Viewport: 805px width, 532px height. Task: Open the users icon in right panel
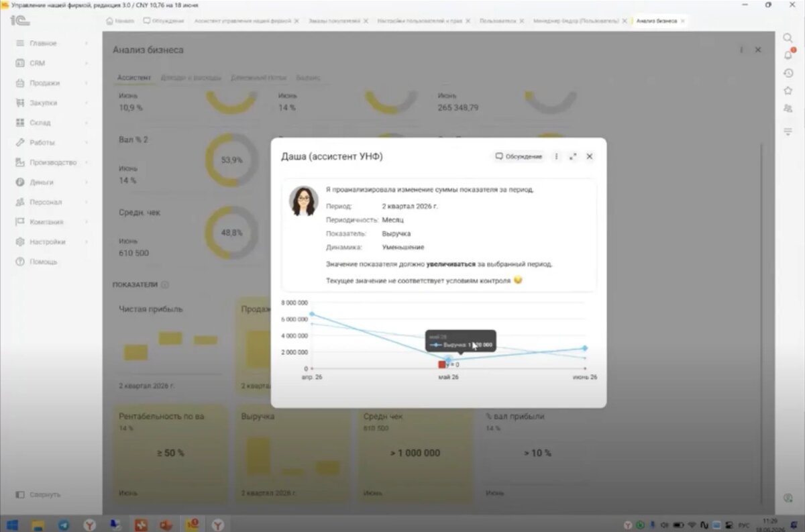pos(788,108)
